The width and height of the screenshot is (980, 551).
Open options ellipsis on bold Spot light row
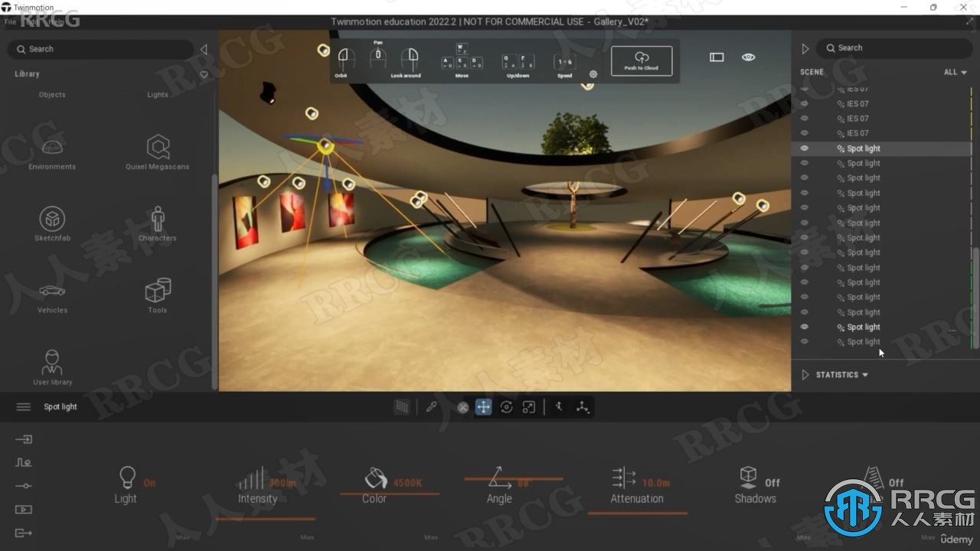pos(952,331)
